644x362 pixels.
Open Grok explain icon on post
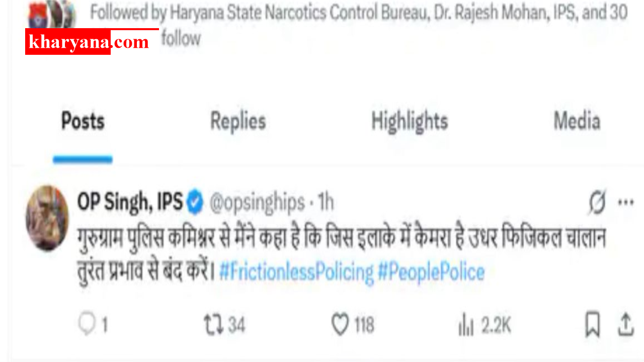pyautogui.click(x=598, y=203)
